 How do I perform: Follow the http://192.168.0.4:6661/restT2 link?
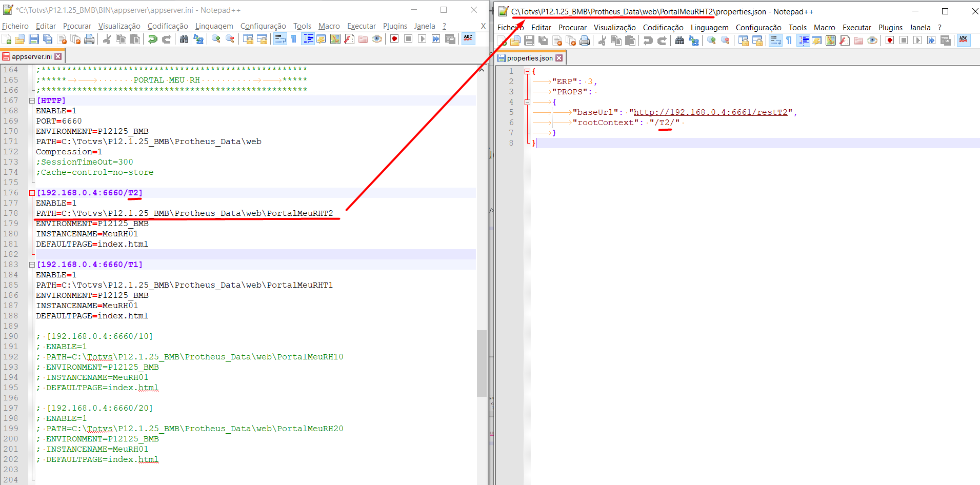(710, 112)
